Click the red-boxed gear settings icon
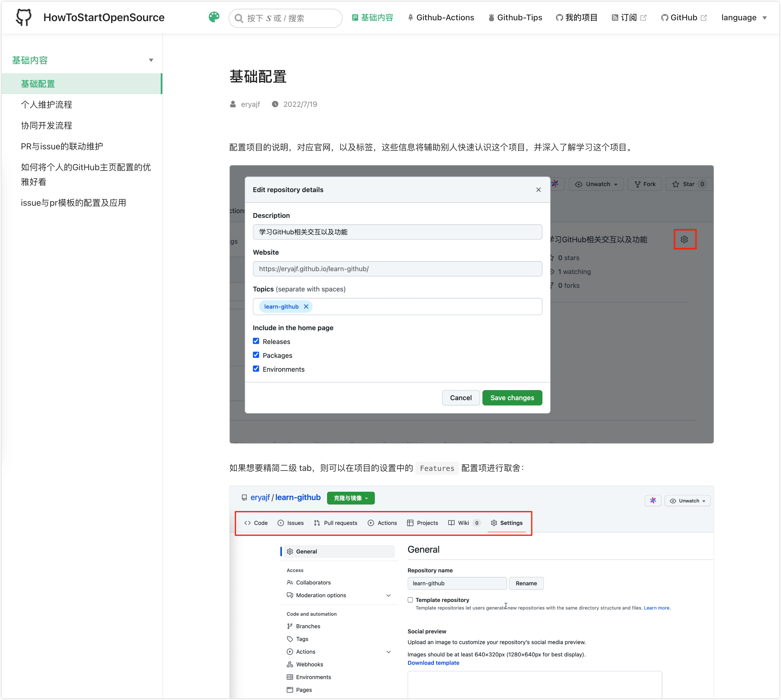 [x=685, y=239]
